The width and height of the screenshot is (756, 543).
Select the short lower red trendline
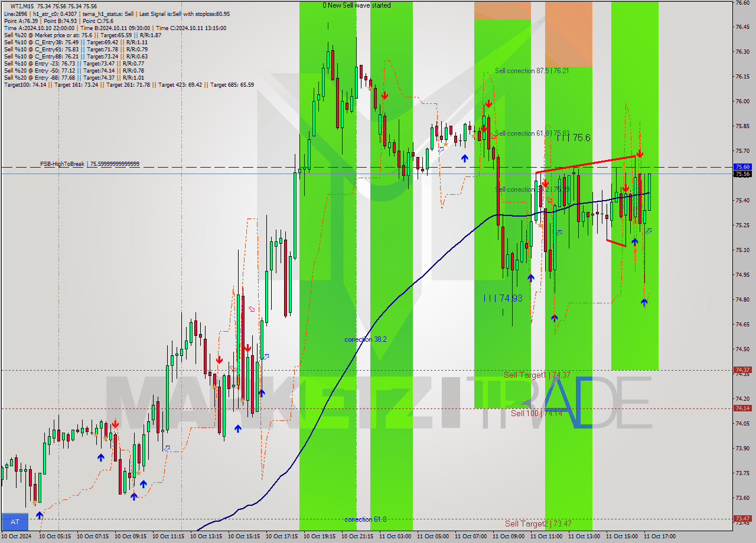616,243
